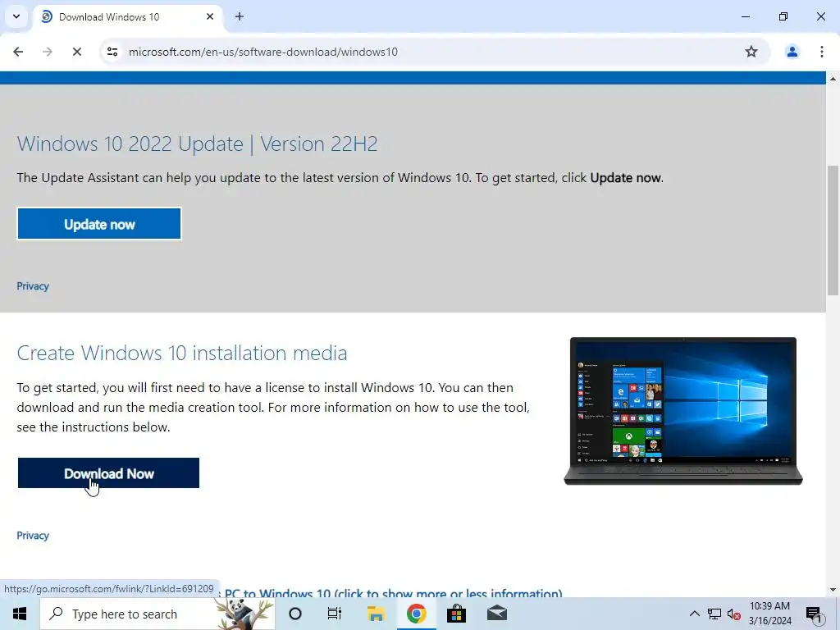Viewport: 840px width, 630px height.
Task: Open the clock showing 10:39 AM
Action: click(x=769, y=614)
